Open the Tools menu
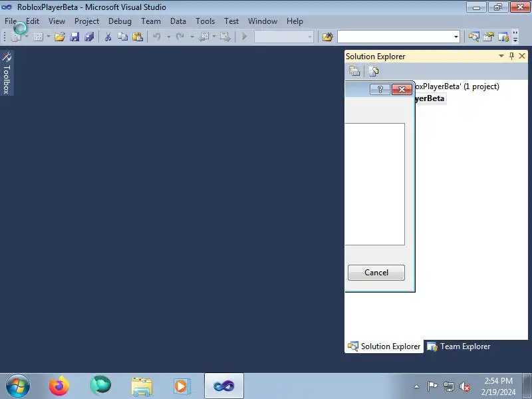 point(205,21)
